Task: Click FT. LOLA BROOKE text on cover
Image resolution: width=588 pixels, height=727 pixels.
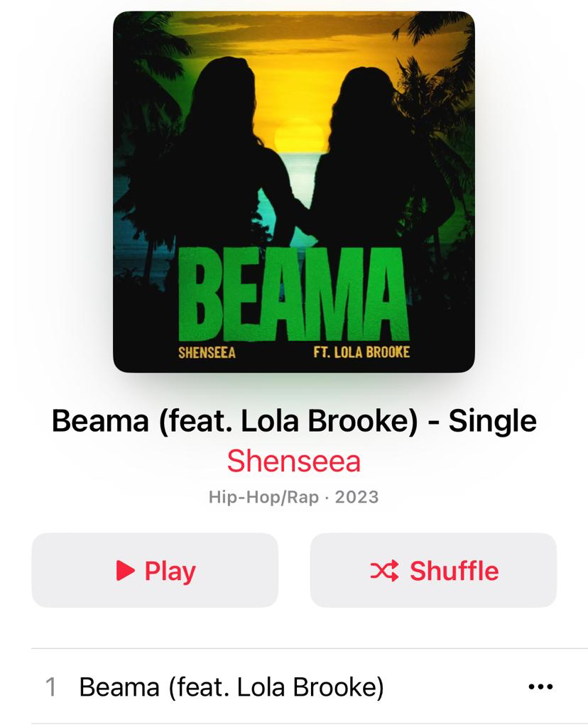Action: tap(361, 352)
